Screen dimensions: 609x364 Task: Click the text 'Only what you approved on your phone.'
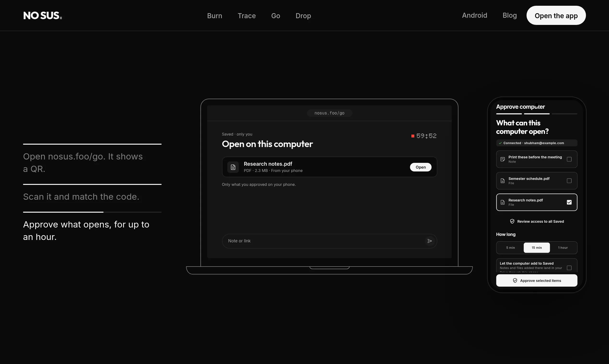click(x=258, y=184)
